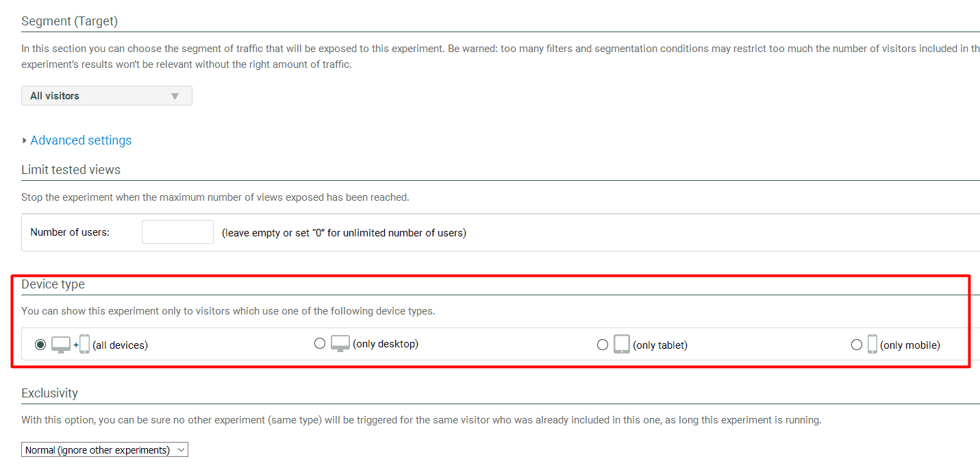Select the only desktop radio button
This screenshot has width=980, height=470.
(x=320, y=343)
